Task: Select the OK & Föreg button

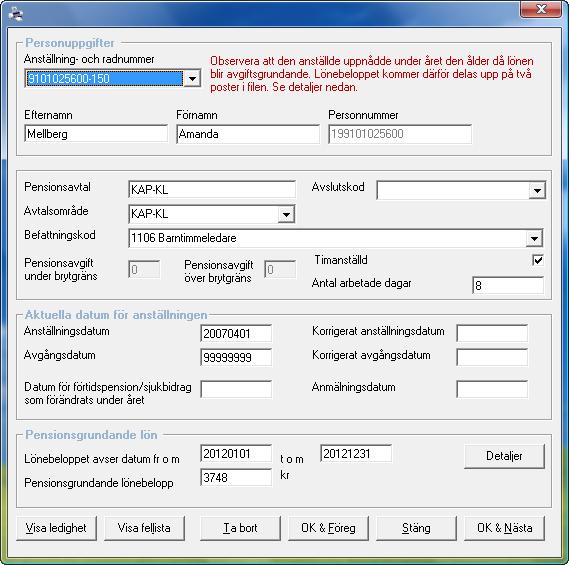Action: tap(328, 528)
